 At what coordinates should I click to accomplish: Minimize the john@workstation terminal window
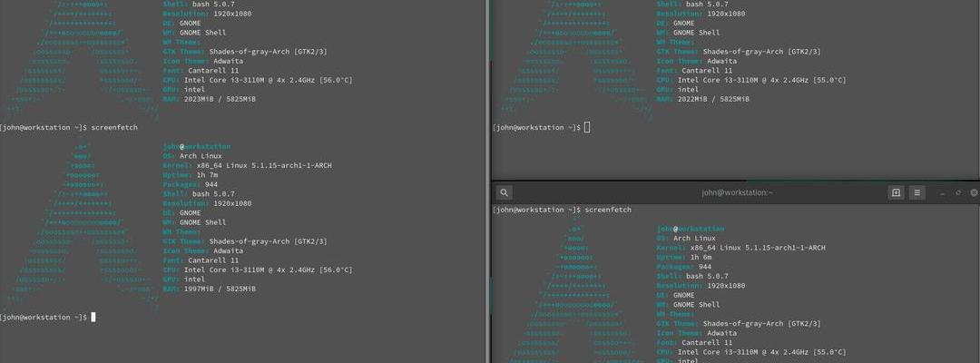[943, 192]
